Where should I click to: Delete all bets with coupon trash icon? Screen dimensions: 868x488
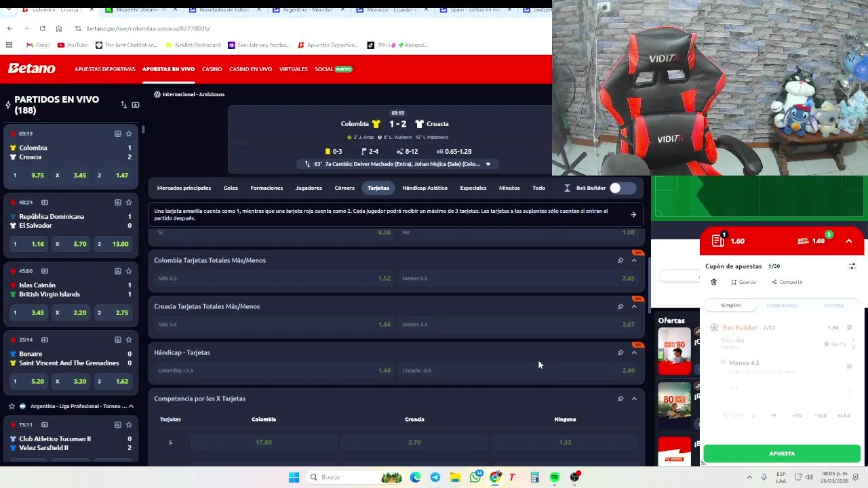click(713, 282)
